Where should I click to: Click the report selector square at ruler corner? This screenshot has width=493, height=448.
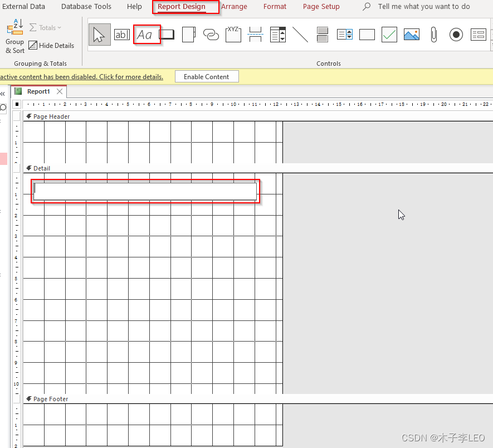17,104
